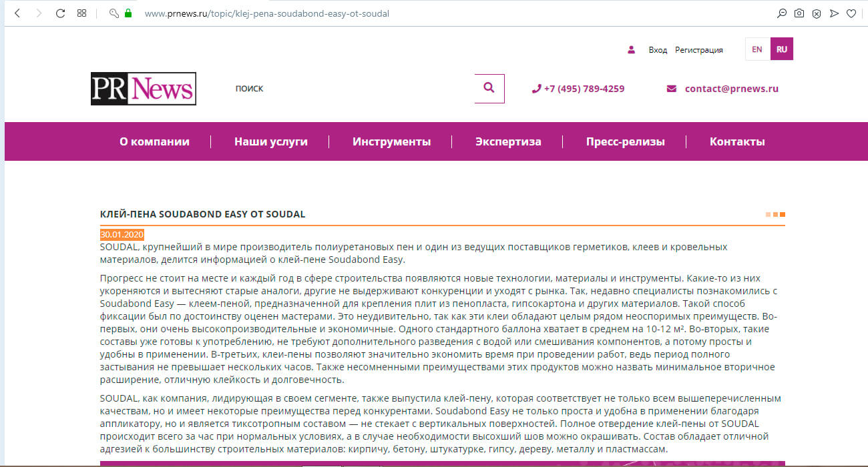Open the Регистрация link

pos(699,50)
